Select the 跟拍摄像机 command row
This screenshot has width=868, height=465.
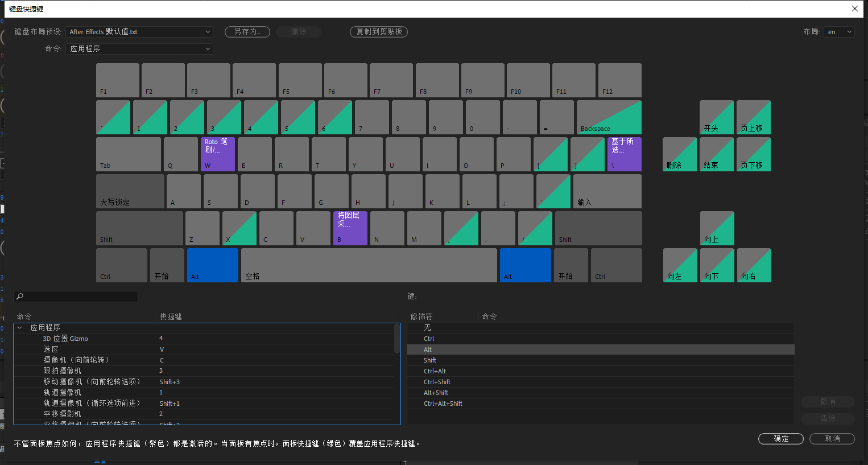pyautogui.click(x=204, y=371)
